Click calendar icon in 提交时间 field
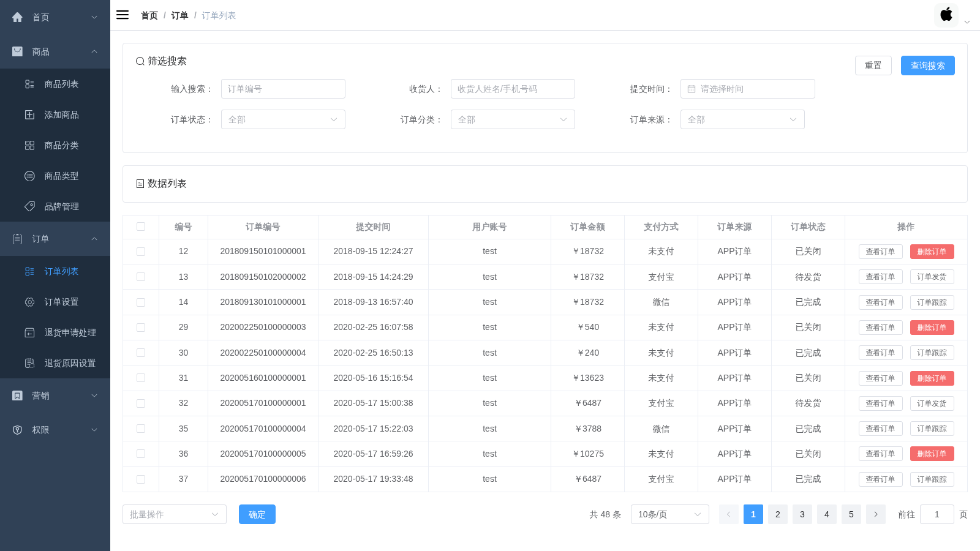The height and width of the screenshot is (551, 980). 692,89
